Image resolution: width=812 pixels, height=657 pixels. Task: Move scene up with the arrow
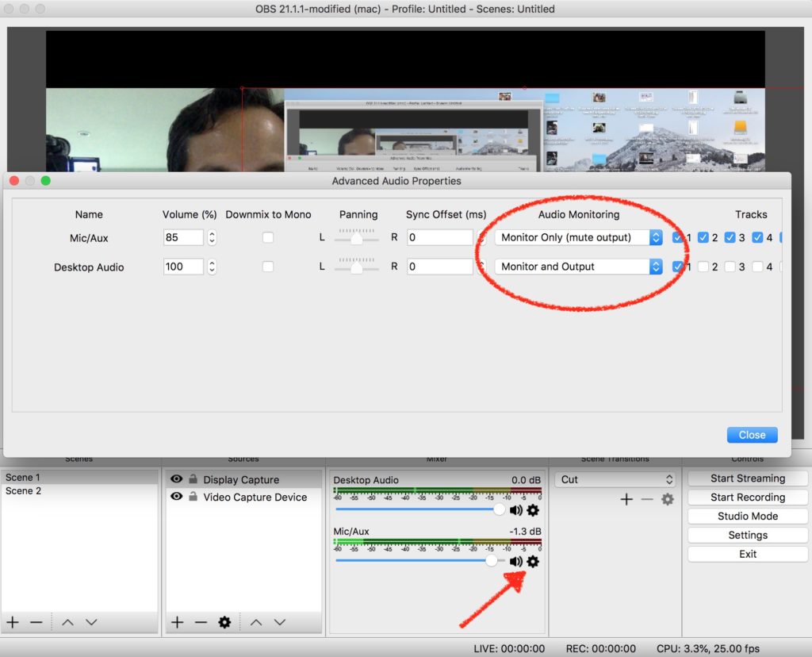coord(67,622)
